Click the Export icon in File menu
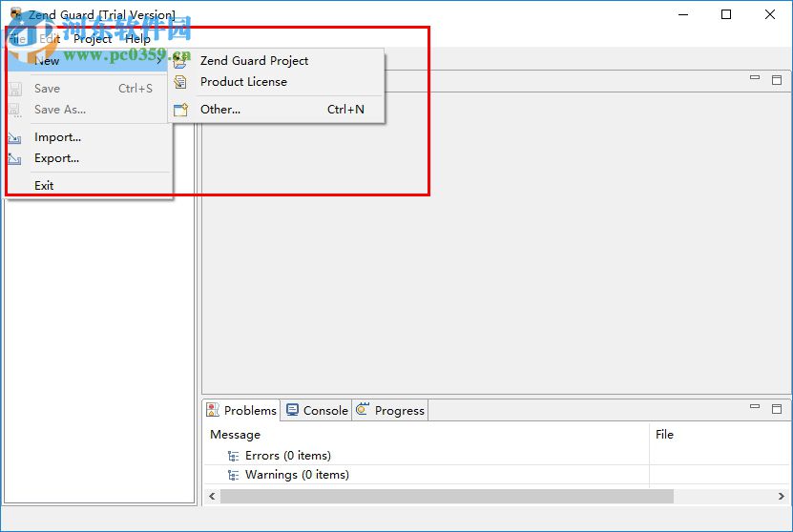The image size is (793, 532). pyautogui.click(x=14, y=159)
